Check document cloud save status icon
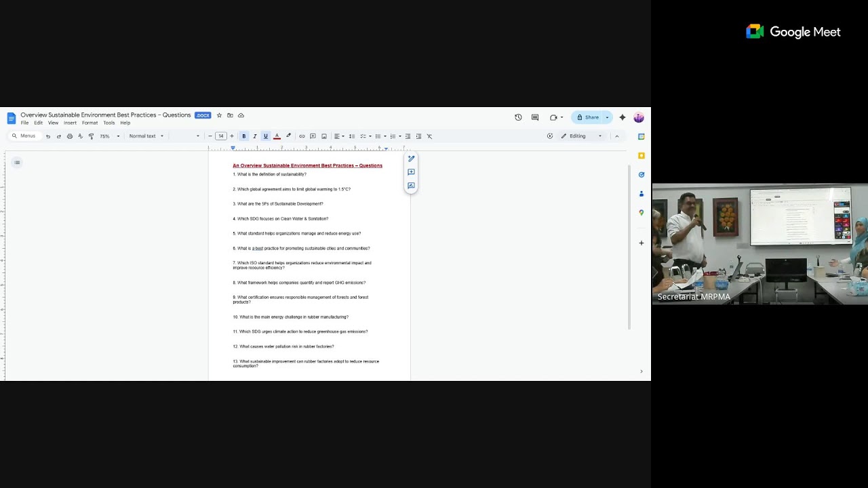The image size is (868, 488). [x=241, y=115]
